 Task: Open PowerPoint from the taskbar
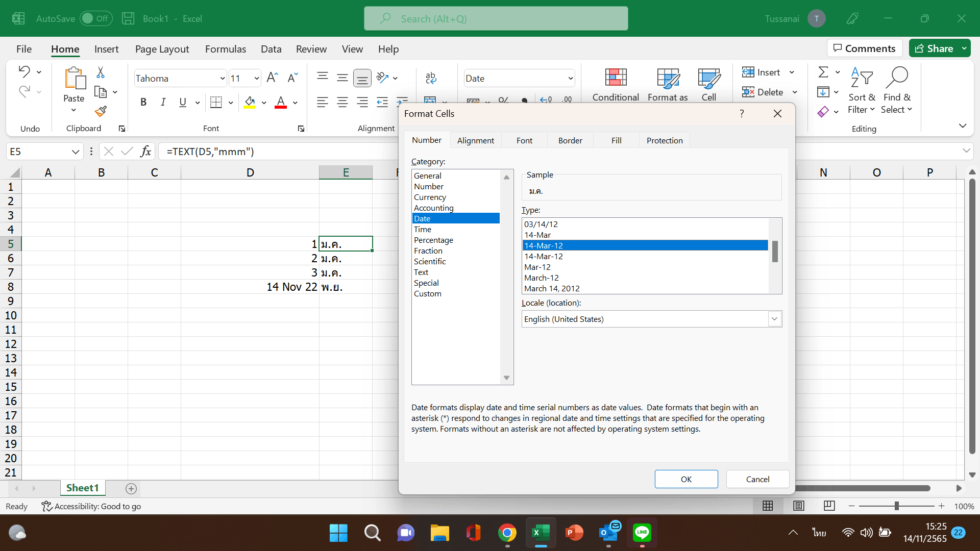coord(574,533)
